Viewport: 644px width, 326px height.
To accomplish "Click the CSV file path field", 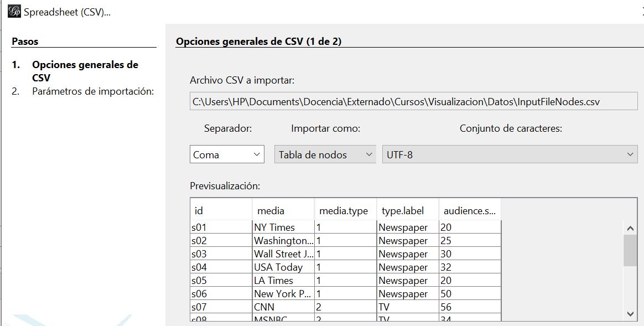I will [x=406, y=102].
